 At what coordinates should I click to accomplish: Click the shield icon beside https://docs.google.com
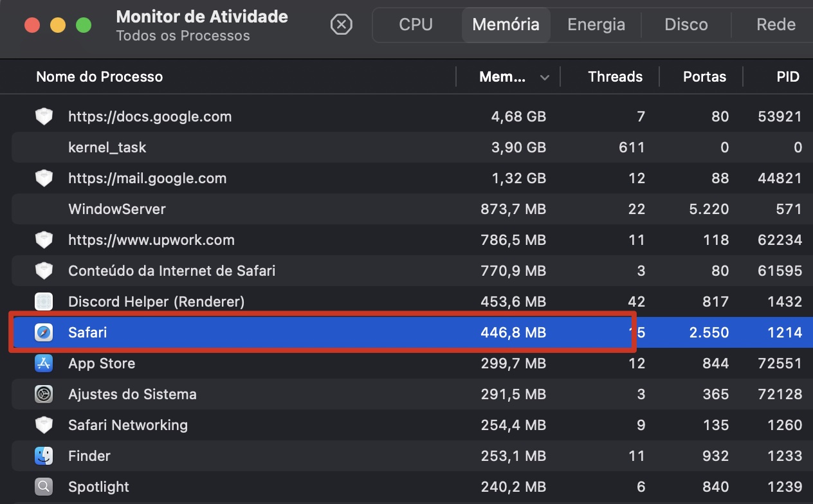click(x=43, y=116)
